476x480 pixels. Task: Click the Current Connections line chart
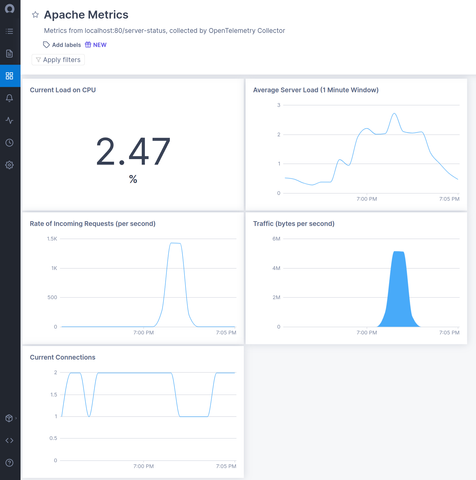pyautogui.click(x=148, y=394)
